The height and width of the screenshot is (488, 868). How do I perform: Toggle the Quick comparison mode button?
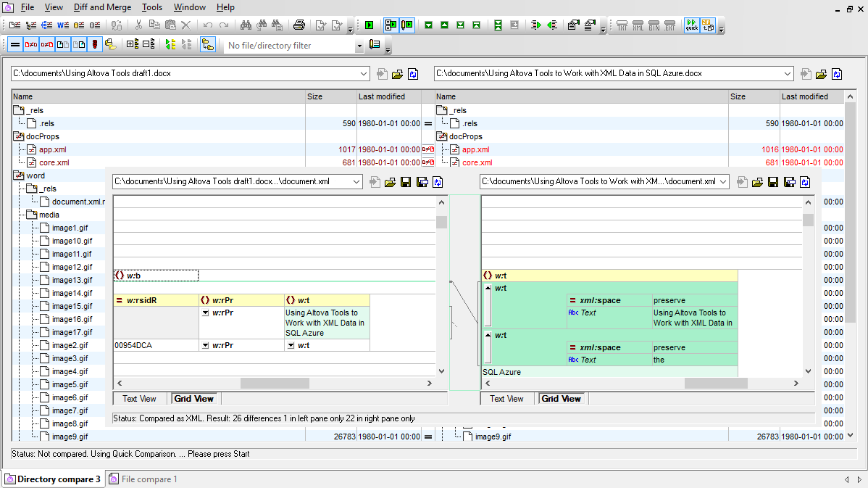tap(692, 25)
